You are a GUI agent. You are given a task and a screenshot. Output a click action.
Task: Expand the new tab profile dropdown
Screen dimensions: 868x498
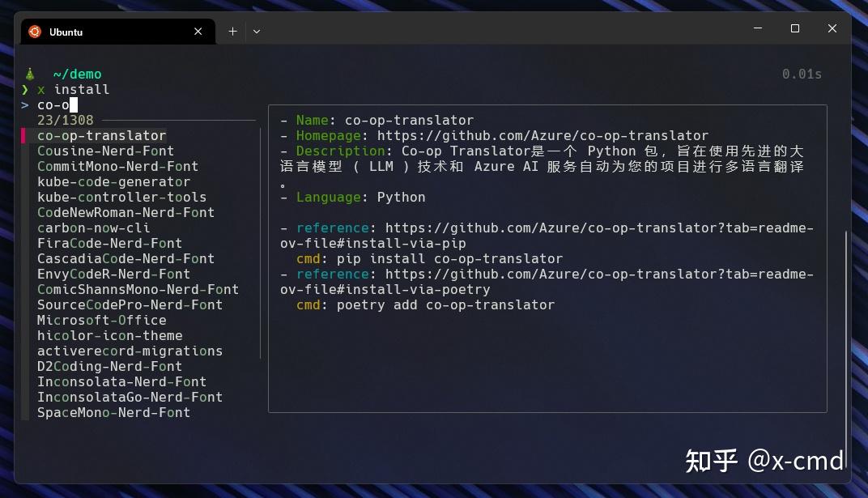(x=257, y=32)
